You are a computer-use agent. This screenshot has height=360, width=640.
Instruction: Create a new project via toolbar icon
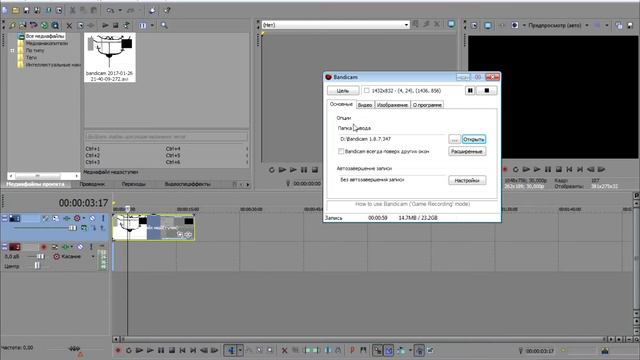(x=5, y=10)
